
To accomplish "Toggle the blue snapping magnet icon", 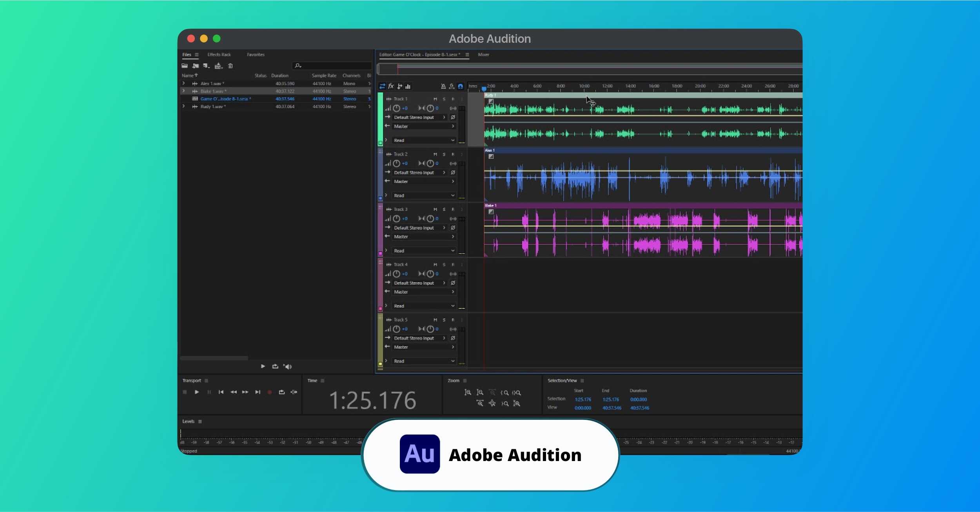I will pyautogui.click(x=461, y=86).
